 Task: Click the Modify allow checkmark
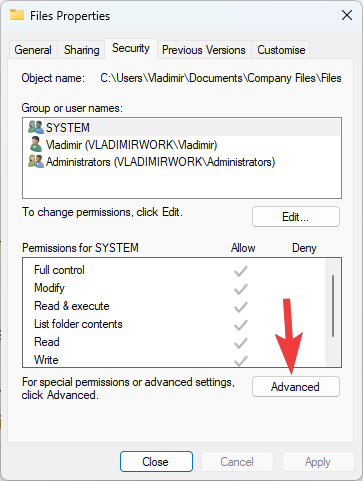coord(241,289)
